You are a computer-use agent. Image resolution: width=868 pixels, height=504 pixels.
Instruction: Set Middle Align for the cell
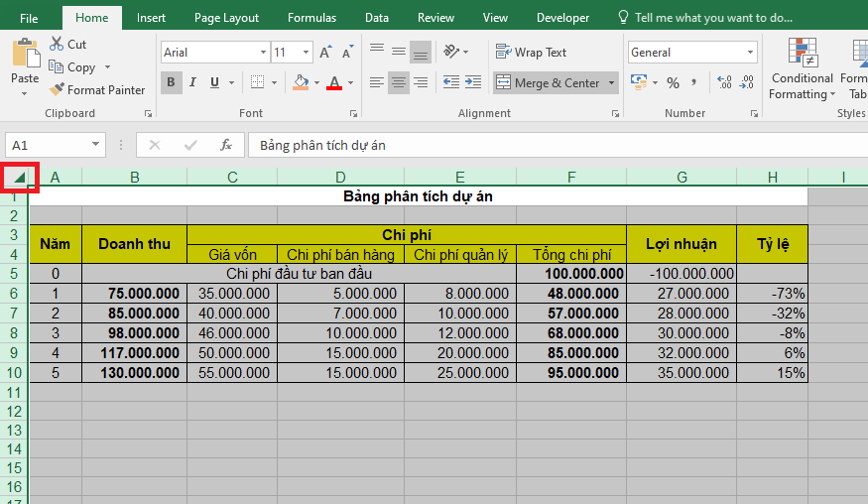pos(399,52)
